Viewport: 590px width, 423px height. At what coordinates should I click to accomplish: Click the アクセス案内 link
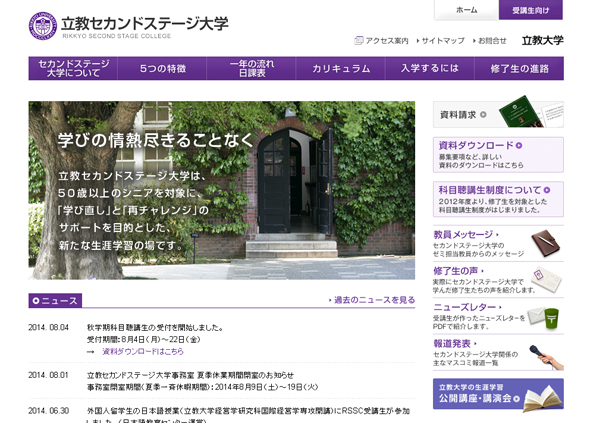click(387, 41)
